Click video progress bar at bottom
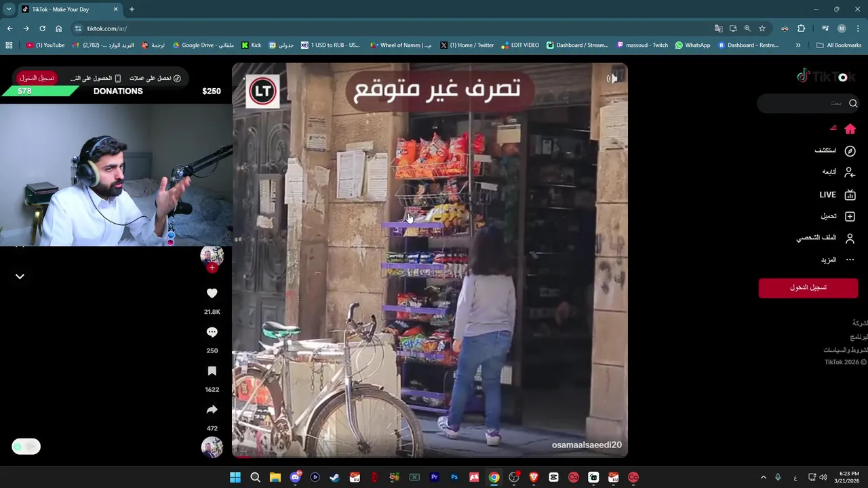868x488 pixels. [430, 457]
